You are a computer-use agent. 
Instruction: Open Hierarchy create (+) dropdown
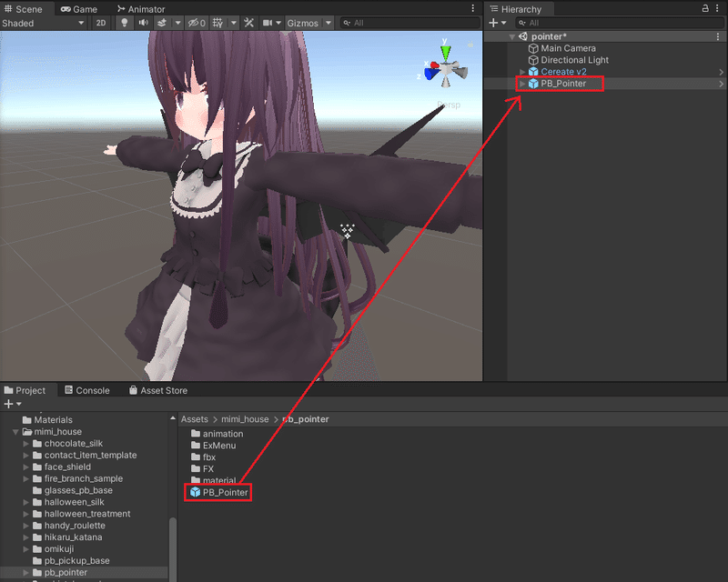click(x=497, y=23)
